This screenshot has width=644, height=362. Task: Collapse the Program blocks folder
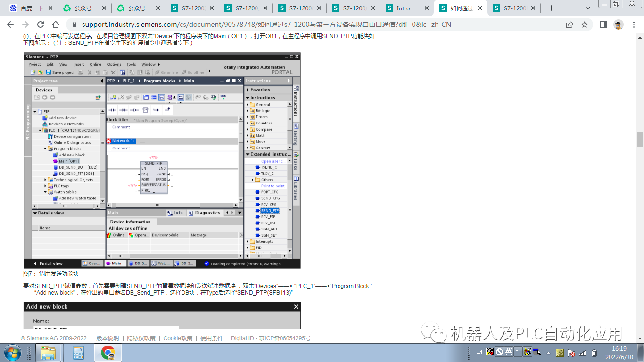pyautogui.click(x=46, y=149)
